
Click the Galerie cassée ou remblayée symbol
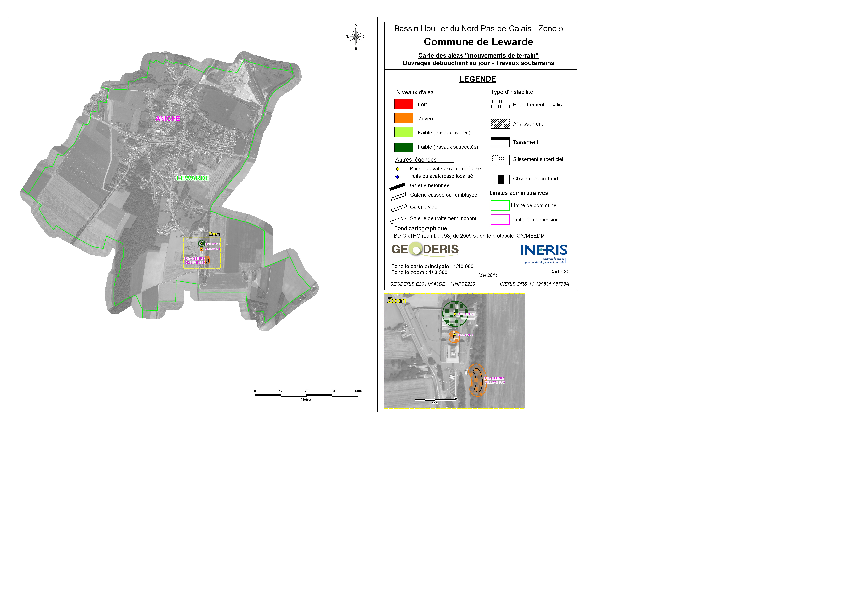click(398, 197)
